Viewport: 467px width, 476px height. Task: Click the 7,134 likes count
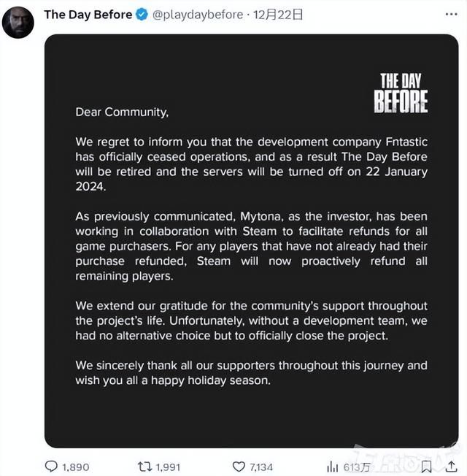point(260,466)
